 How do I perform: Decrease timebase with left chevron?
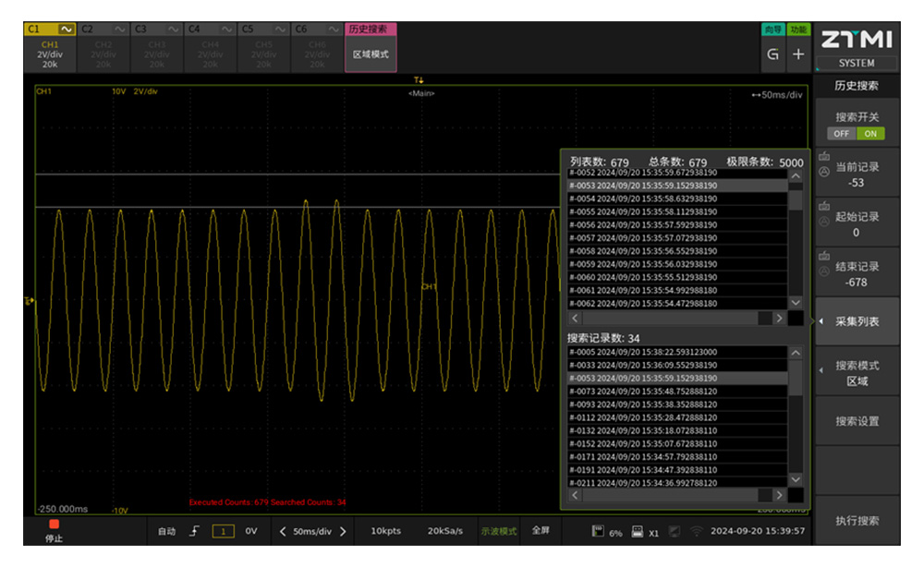coord(282,532)
